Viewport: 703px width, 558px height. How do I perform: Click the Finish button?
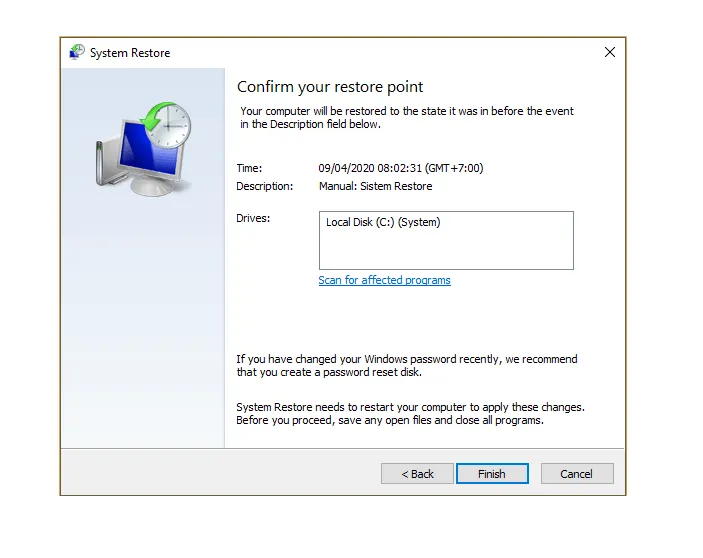[x=492, y=473]
